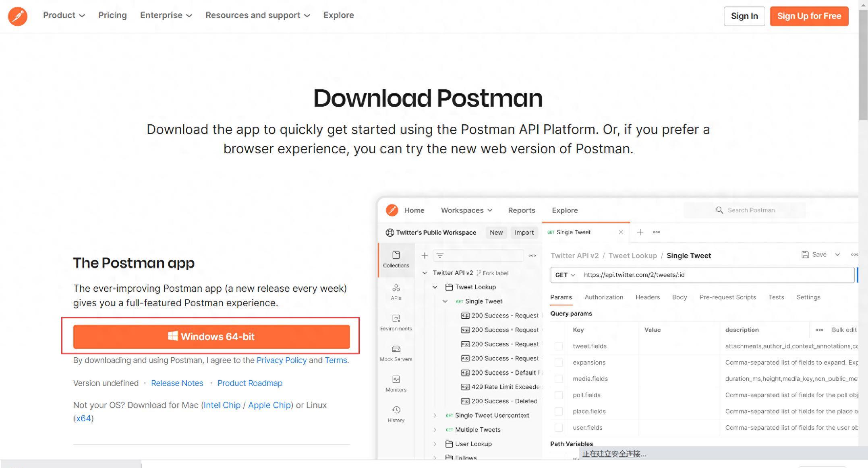Open the Privacy Policy link
This screenshot has width=868, height=468.
point(282,360)
